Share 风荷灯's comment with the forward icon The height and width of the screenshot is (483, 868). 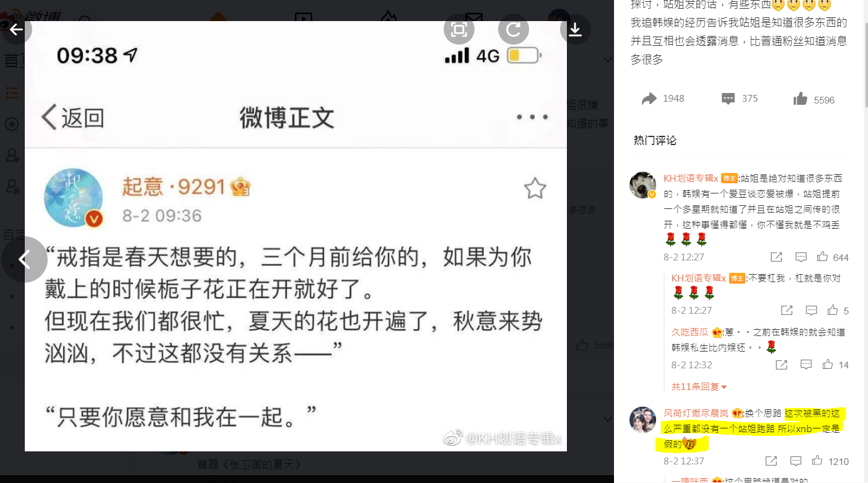click(771, 461)
